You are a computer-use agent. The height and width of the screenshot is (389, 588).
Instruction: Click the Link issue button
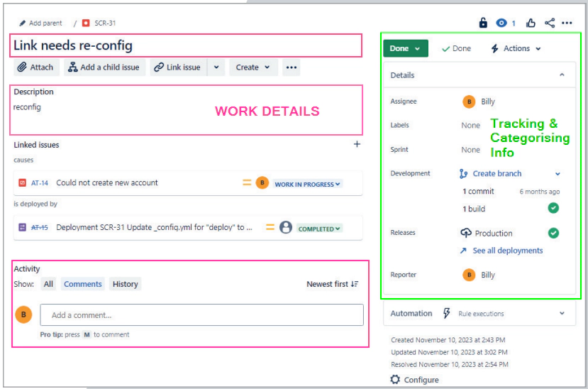tap(179, 67)
